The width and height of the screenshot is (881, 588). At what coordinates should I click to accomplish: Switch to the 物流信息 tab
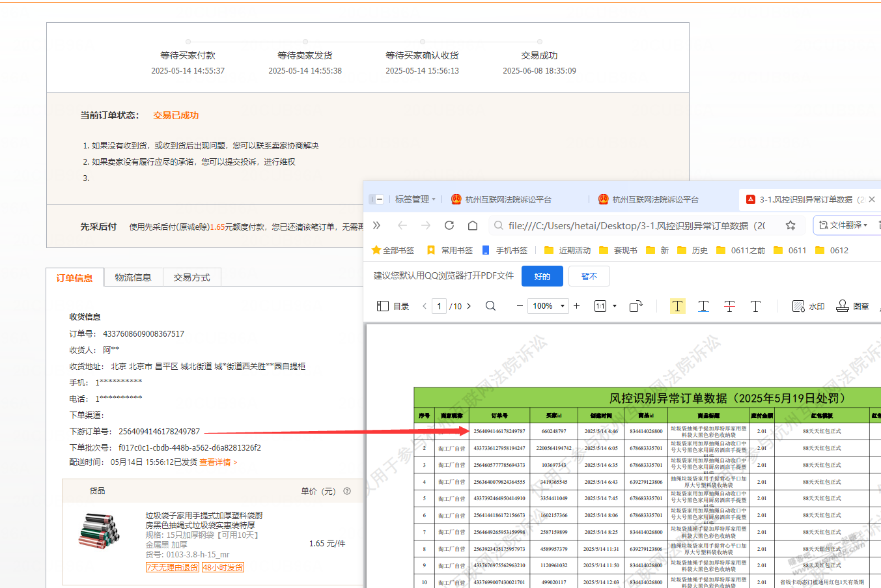[133, 277]
